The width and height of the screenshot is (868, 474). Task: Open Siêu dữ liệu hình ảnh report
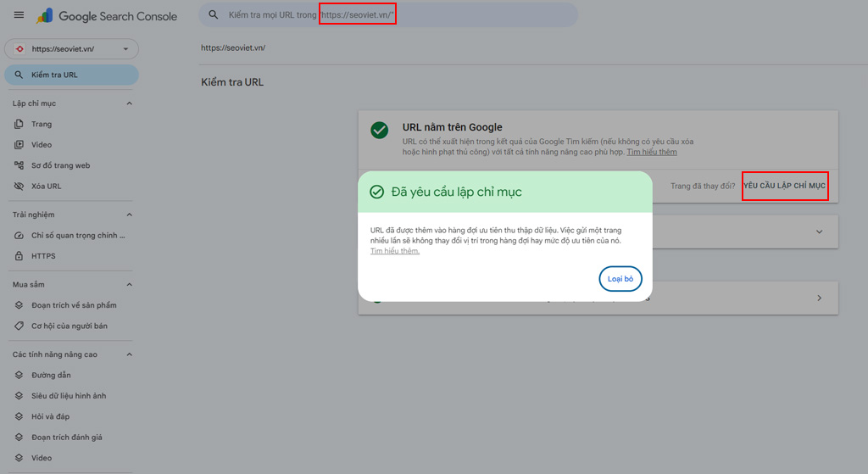[x=69, y=396]
